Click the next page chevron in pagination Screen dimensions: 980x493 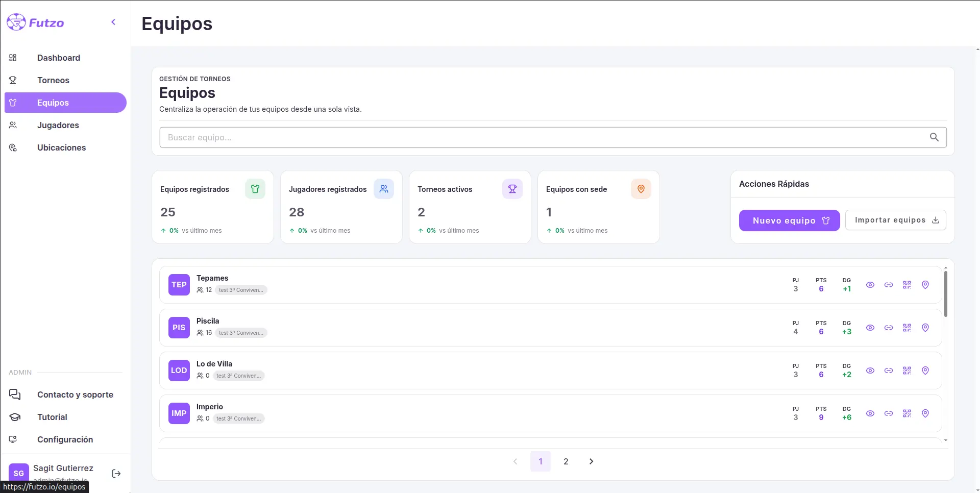click(591, 461)
